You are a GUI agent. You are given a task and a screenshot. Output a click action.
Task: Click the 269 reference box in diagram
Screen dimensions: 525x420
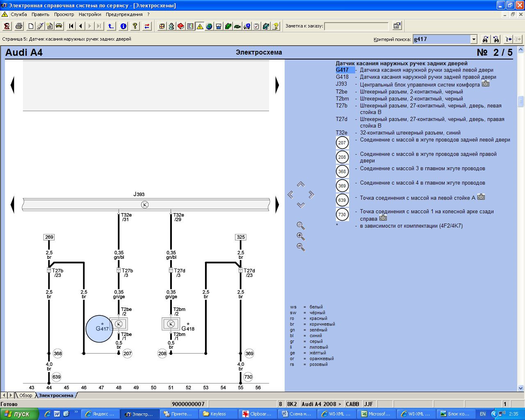click(x=49, y=237)
